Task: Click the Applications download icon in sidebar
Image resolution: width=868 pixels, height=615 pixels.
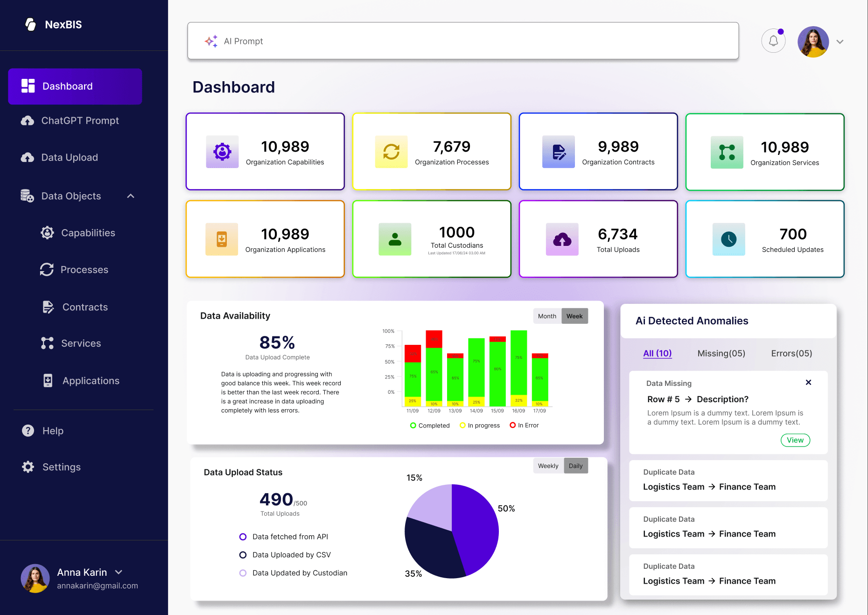Action: [x=48, y=381]
